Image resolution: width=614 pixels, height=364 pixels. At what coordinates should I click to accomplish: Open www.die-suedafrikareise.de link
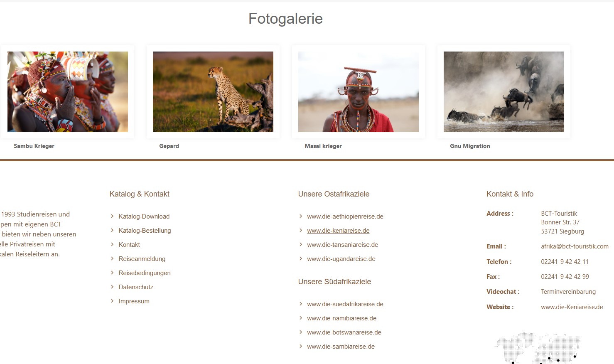[345, 304]
